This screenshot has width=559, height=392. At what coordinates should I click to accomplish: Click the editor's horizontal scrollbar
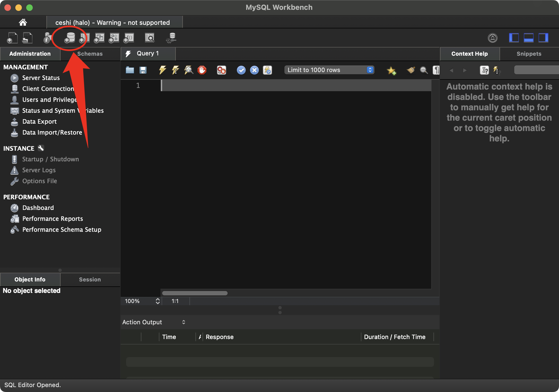(x=195, y=293)
